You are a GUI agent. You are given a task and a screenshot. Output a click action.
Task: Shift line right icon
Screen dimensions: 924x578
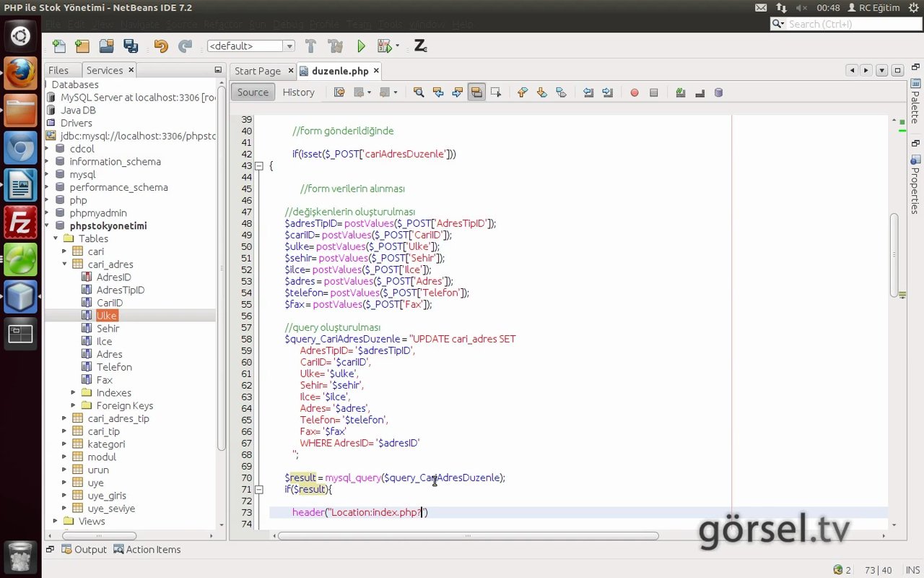pyautogui.click(x=608, y=92)
